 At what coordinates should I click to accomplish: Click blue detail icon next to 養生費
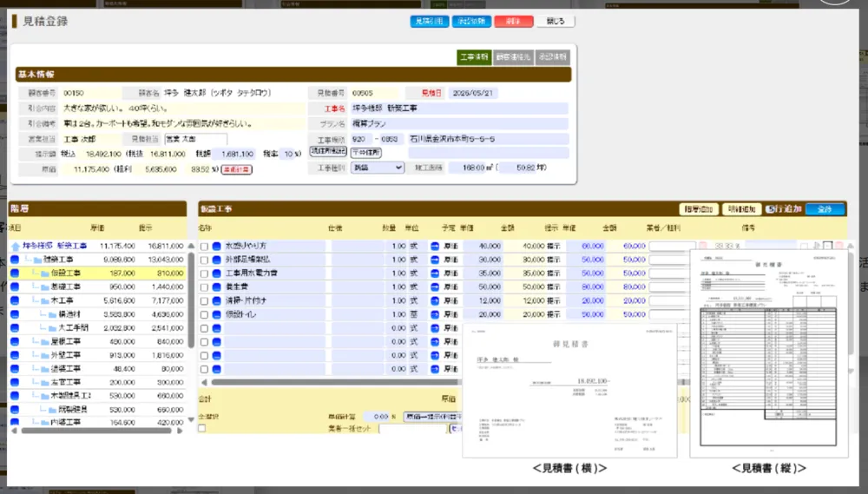[216, 287]
